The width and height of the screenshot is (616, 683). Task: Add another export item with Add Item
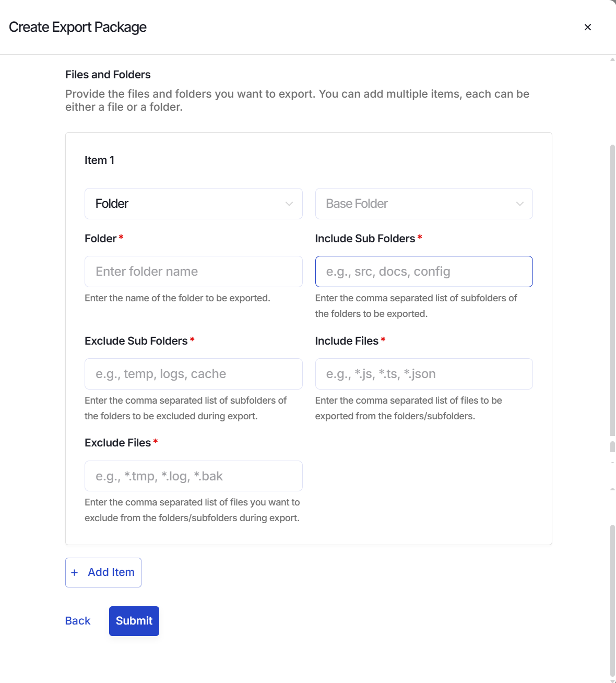pos(103,572)
